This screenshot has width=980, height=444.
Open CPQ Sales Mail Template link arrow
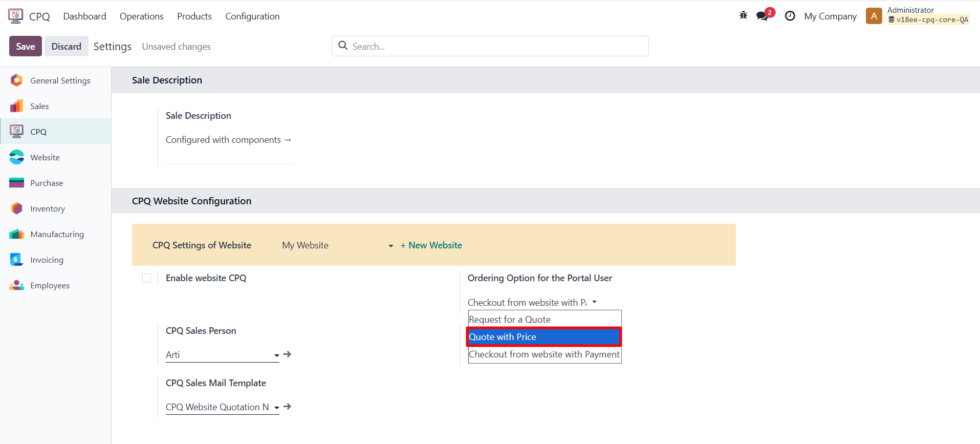pos(288,407)
